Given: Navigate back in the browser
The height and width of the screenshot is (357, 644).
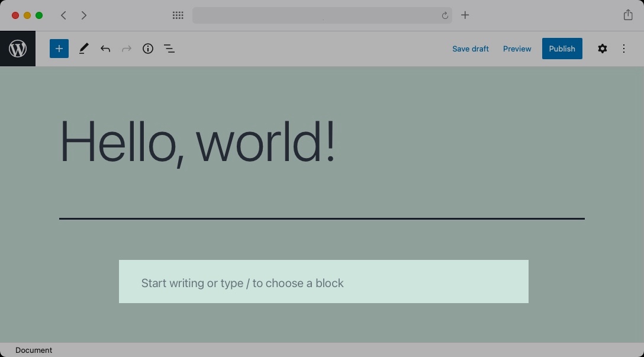Looking at the screenshot, I should [63, 15].
